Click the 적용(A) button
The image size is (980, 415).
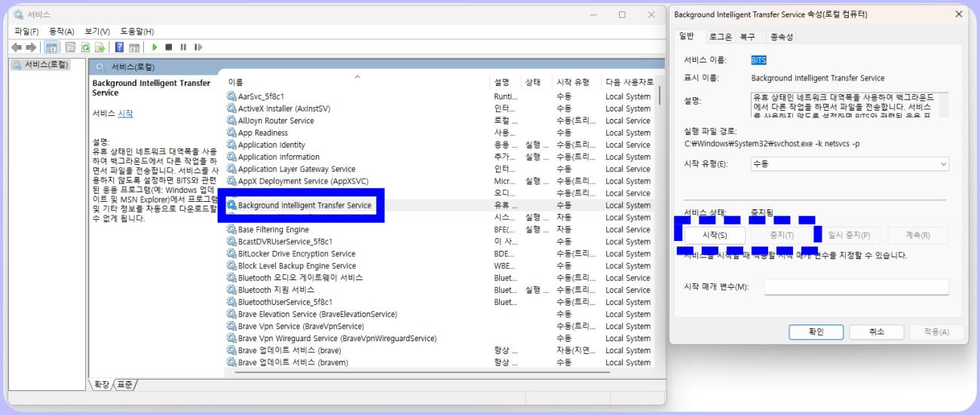point(936,331)
